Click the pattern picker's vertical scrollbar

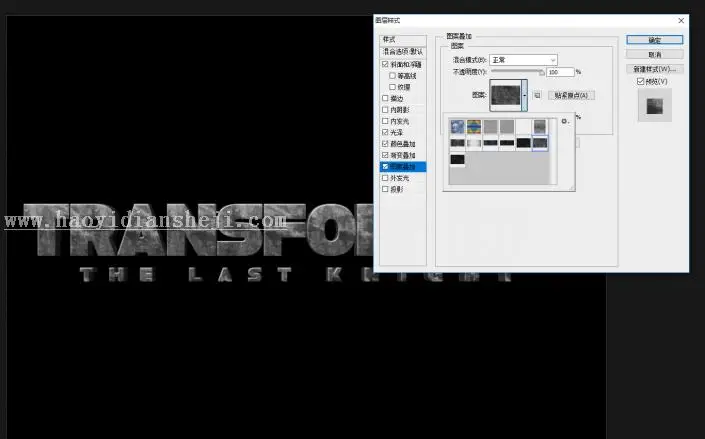pyautogui.click(x=553, y=152)
